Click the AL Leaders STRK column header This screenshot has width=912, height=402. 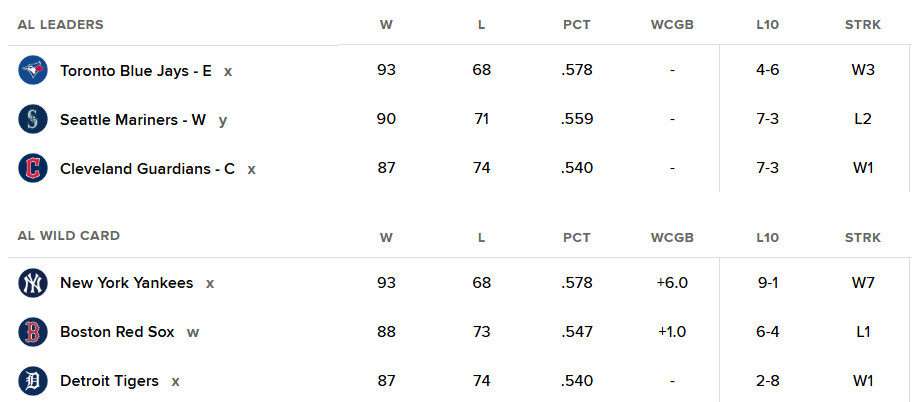(x=862, y=25)
